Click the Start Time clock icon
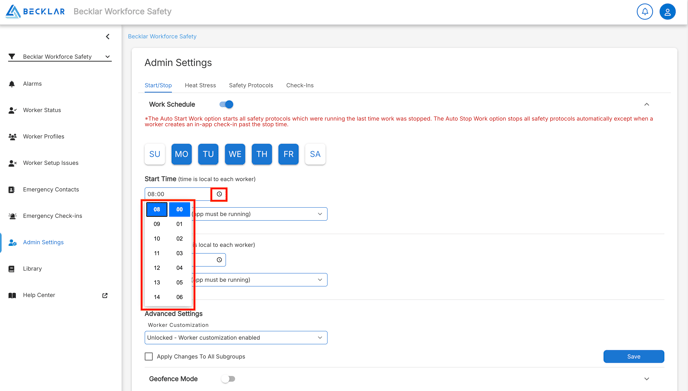The width and height of the screenshot is (688, 391). [x=219, y=194]
